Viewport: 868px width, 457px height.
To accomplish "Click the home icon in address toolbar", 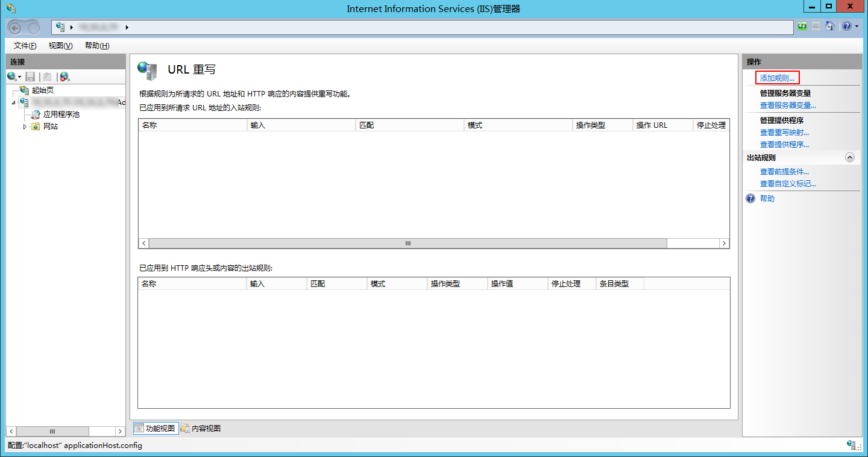I will [830, 27].
